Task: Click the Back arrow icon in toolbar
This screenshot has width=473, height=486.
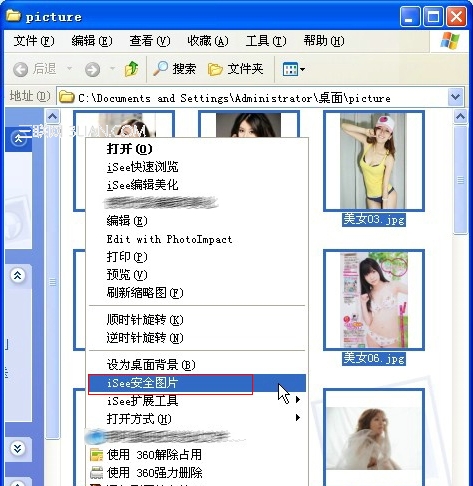Action: point(20,69)
